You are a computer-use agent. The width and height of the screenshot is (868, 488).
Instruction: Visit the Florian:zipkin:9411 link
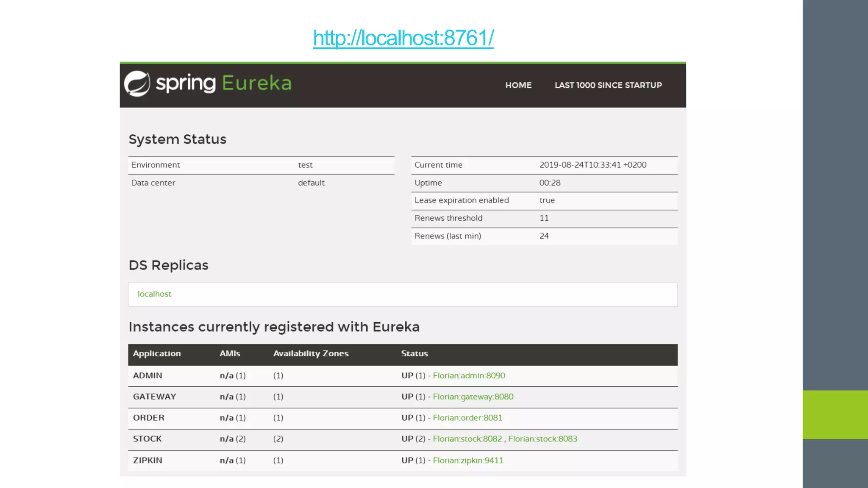pyautogui.click(x=468, y=460)
